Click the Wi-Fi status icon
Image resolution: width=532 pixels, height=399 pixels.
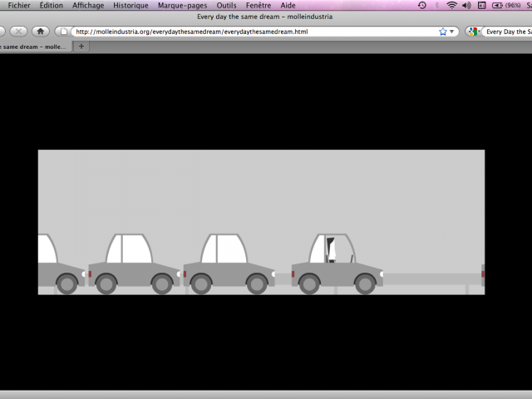pyautogui.click(x=451, y=5)
